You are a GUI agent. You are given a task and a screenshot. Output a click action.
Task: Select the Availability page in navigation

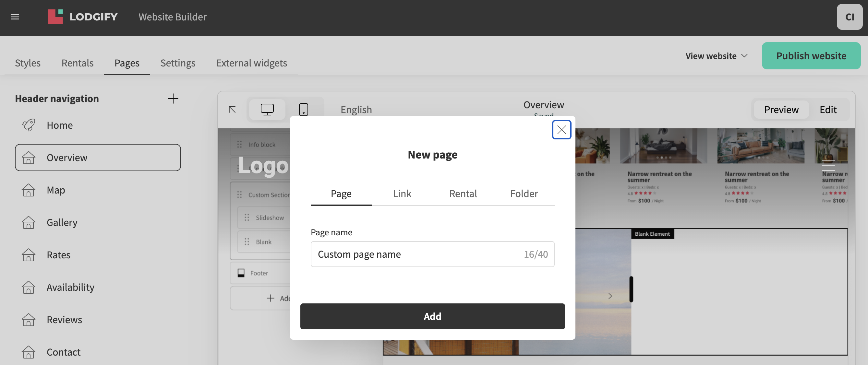pos(98,287)
